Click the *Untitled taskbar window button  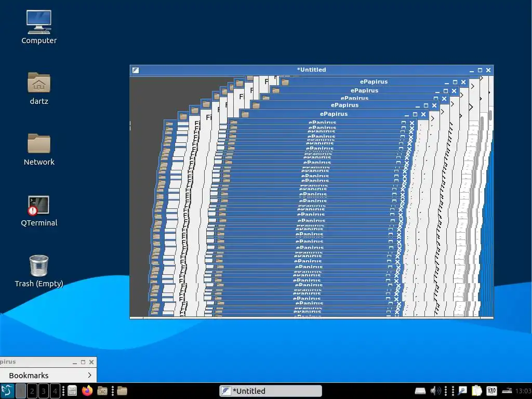coord(270,391)
